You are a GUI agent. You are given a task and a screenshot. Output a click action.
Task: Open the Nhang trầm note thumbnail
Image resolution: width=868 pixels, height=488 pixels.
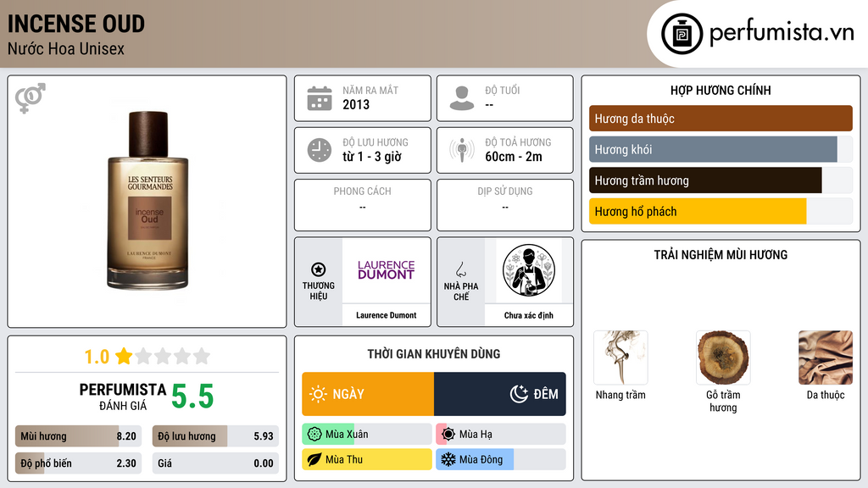(x=620, y=358)
